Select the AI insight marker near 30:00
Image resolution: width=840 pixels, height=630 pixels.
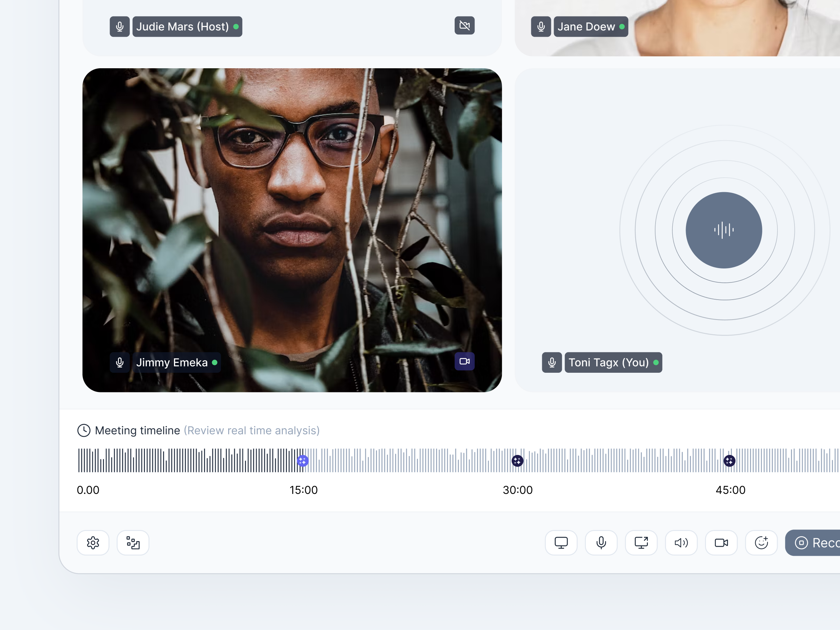517,460
